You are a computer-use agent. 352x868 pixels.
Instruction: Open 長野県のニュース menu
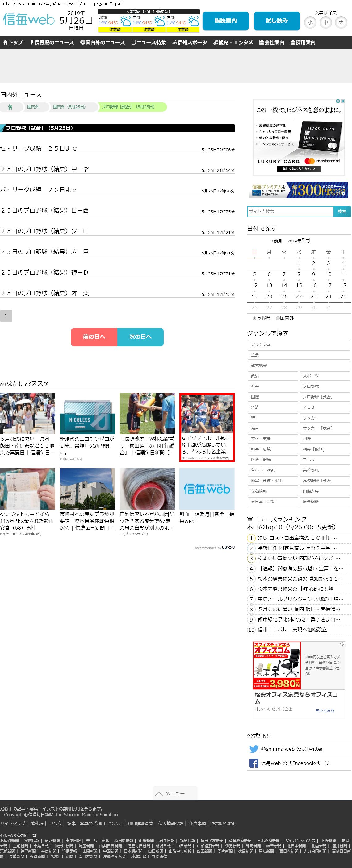coord(52,43)
